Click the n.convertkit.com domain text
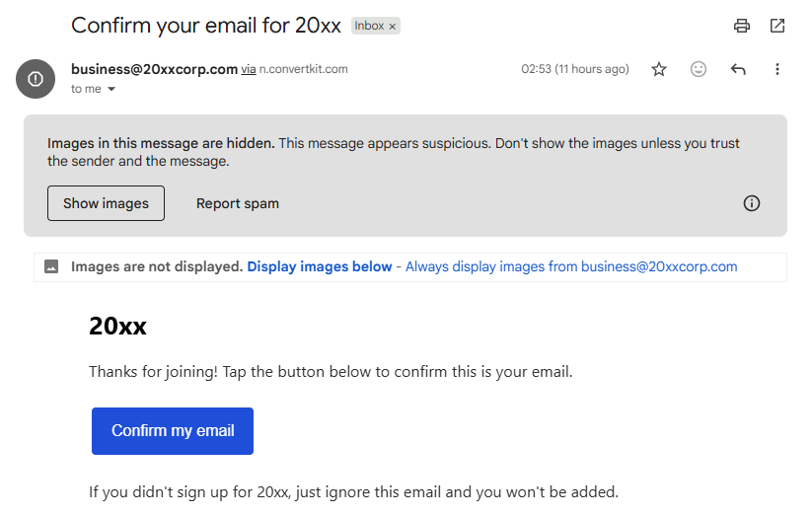The width and height of the screenshot is (812, 517). tap(304, 69)
